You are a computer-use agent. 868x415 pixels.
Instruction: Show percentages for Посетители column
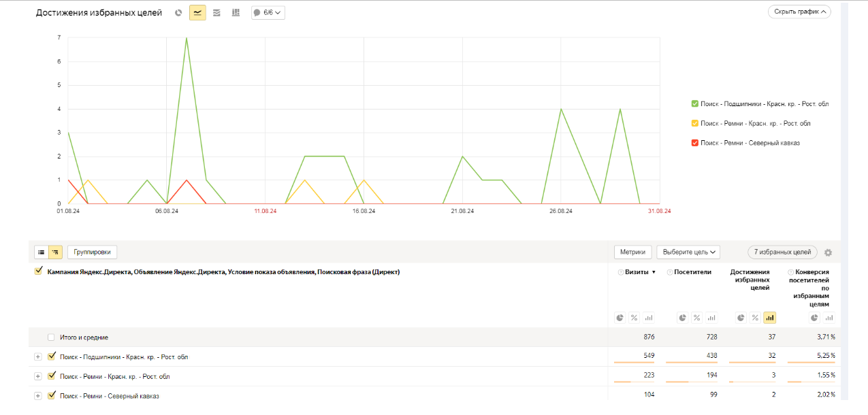[697, 318]
